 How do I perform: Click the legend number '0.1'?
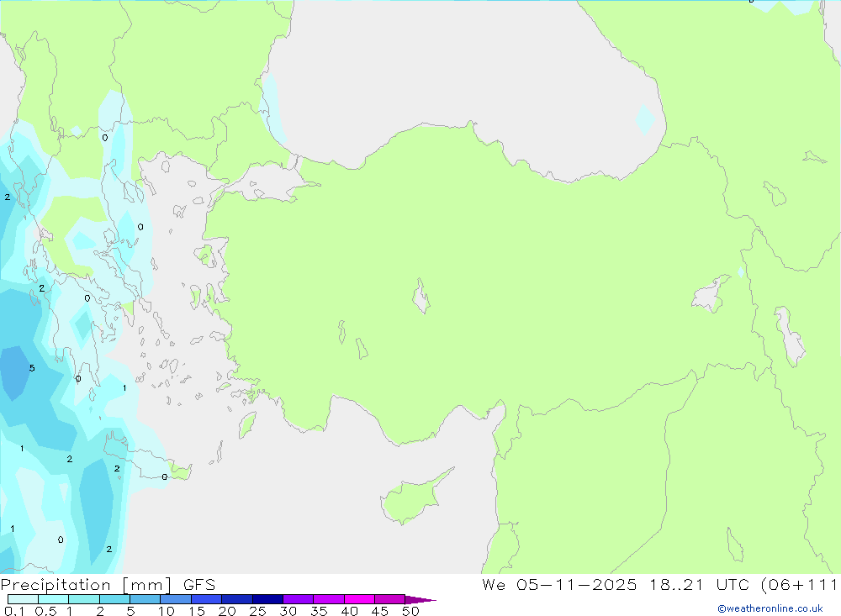point(14,611)
